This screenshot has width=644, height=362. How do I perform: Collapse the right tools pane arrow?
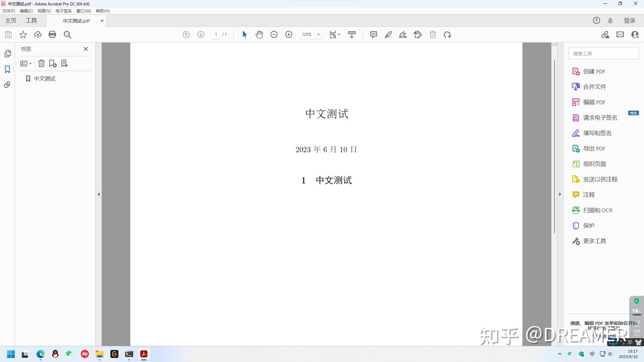click(560, 194)
